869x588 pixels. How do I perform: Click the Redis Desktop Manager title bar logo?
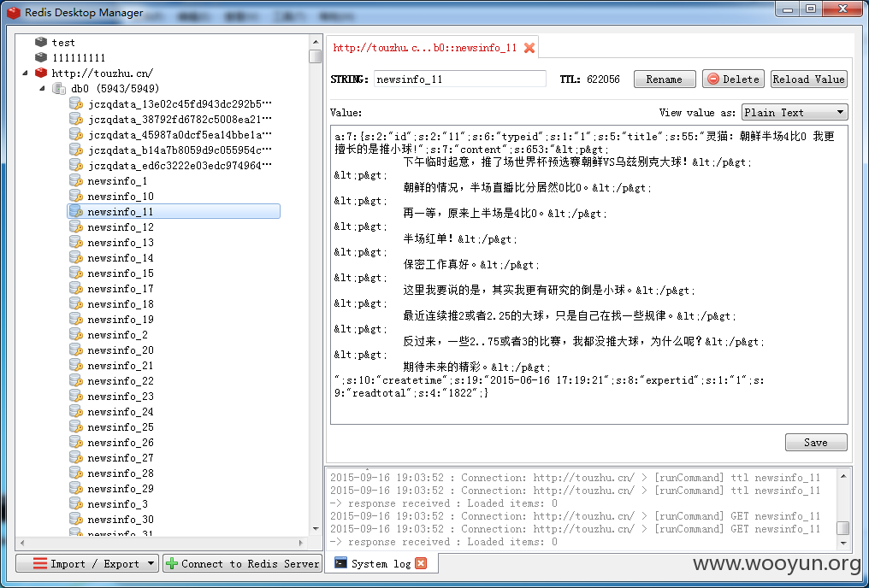[14, 12]
